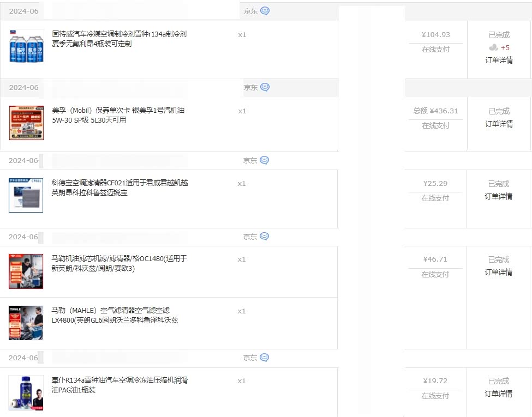This screenshot has width=532, height=417.
Task: Contact seller via chat icon above 科德宝 filter
Action: (x=264, y=160)
